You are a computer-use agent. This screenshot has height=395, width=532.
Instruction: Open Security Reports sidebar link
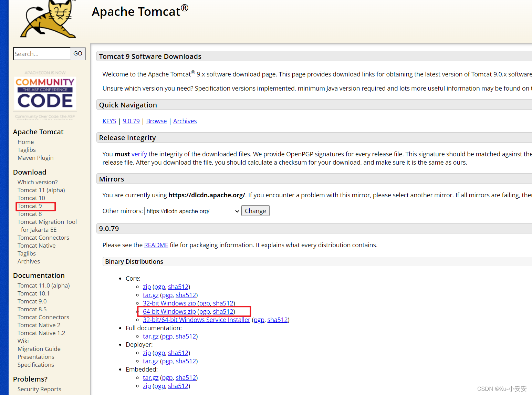[39, 389]
